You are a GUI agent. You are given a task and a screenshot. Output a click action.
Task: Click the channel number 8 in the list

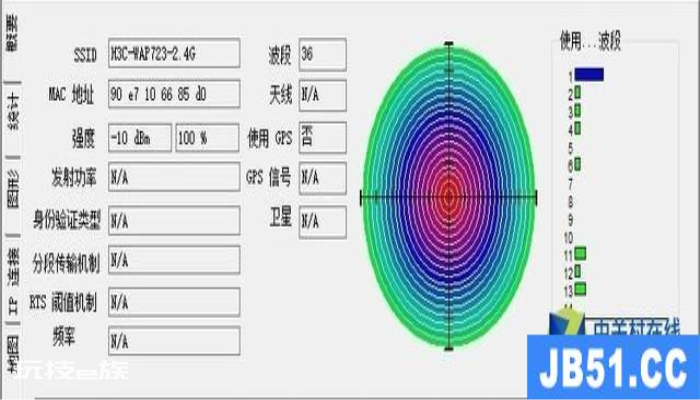point(570,202)
